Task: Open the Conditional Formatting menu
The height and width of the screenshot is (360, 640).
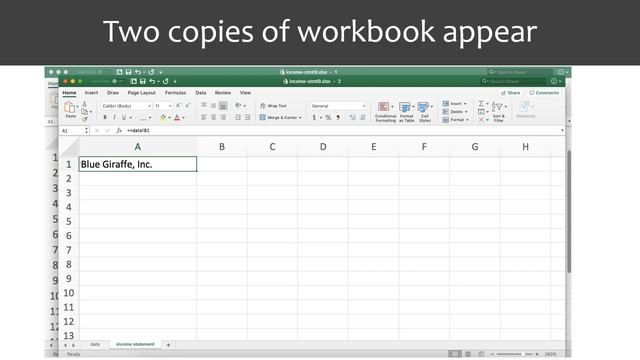Action: [x=385, y=112]
